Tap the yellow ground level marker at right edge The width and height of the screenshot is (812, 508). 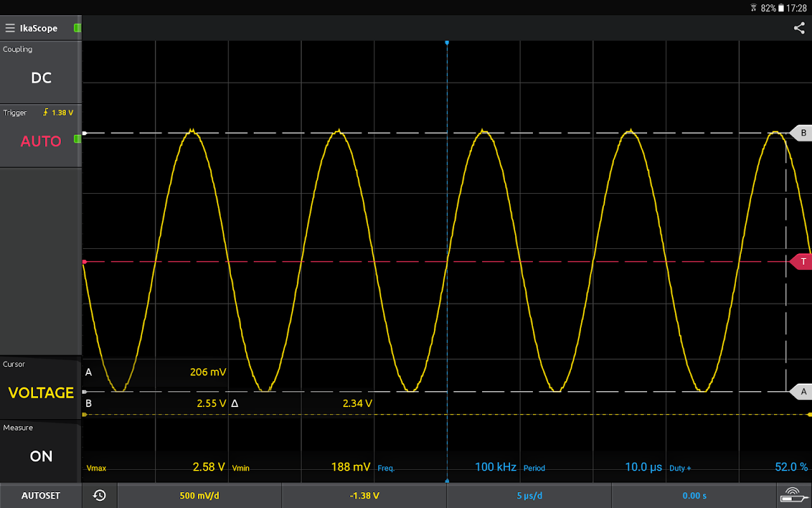[x=809, y=414]
